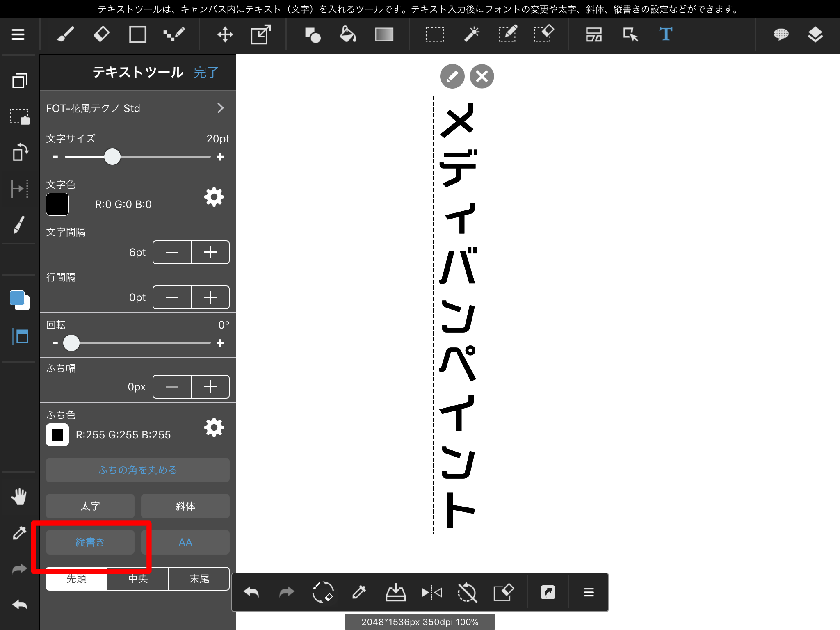Image resolution: width=840 pixels, height=630 pixels.
Task: Click 完了 to finish text tool
Action: (x=206, y=73)
